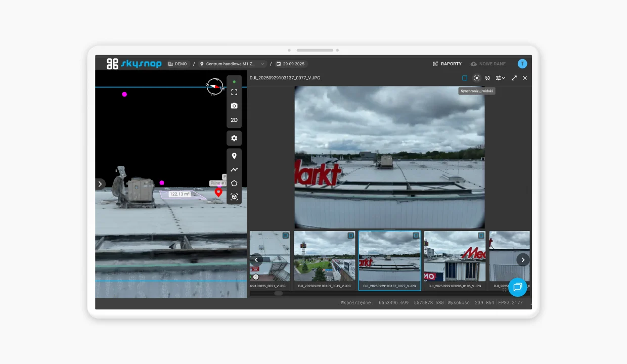
Task: Open thumbnail DJI_20250929103109_0049_V.JPG
Action: (x=325, y=260)
